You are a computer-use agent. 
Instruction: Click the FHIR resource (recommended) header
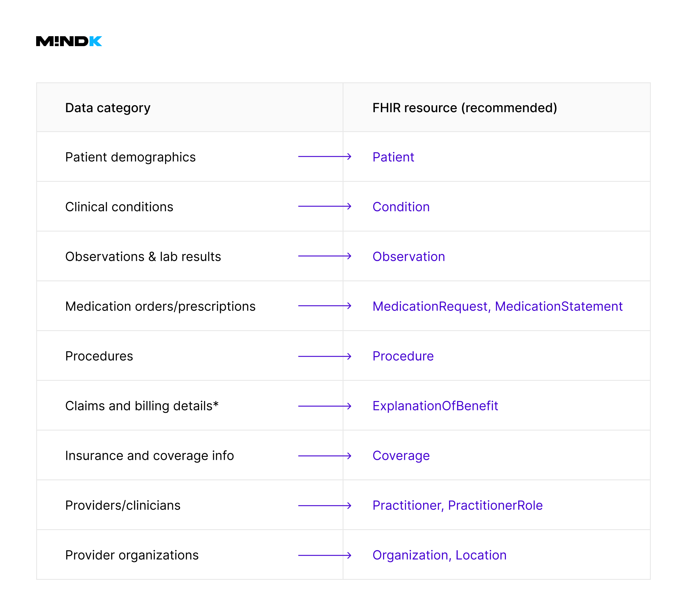(464, 108)
